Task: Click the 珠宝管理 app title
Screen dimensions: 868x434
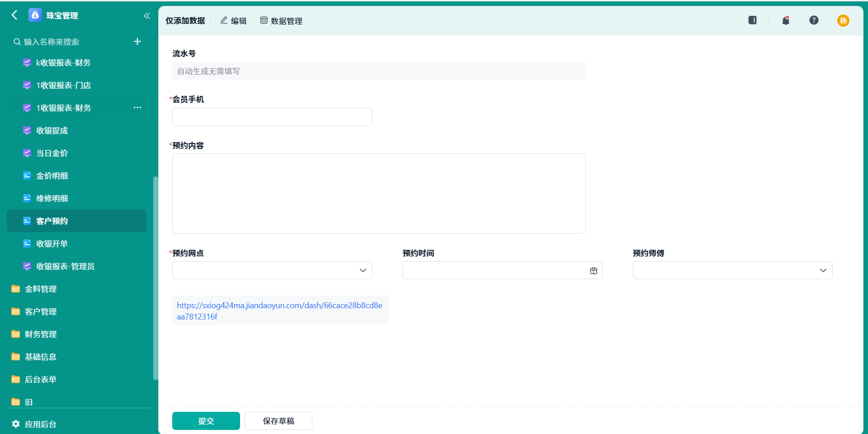Action: (62, 16)
